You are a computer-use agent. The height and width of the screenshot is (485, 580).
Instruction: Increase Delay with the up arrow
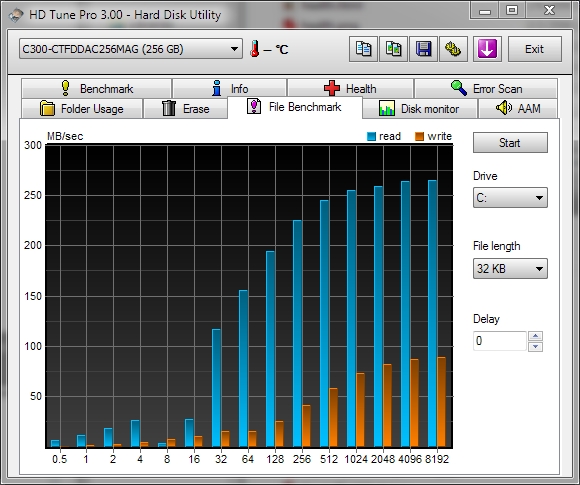point(536,336)
